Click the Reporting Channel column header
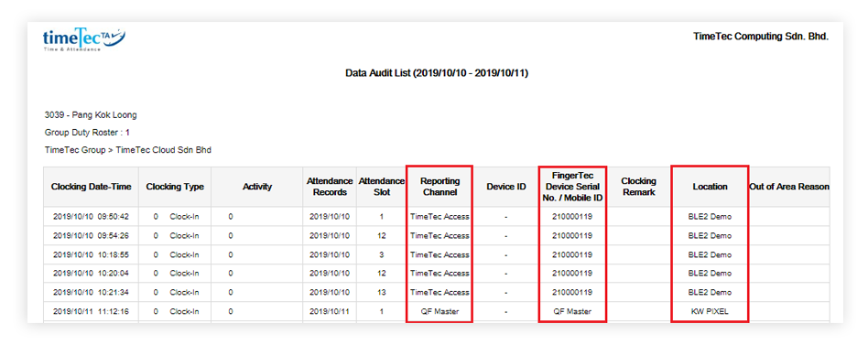The width and height of the screenshot is (868, 345). pyautogui.click(x=439, y=187)
